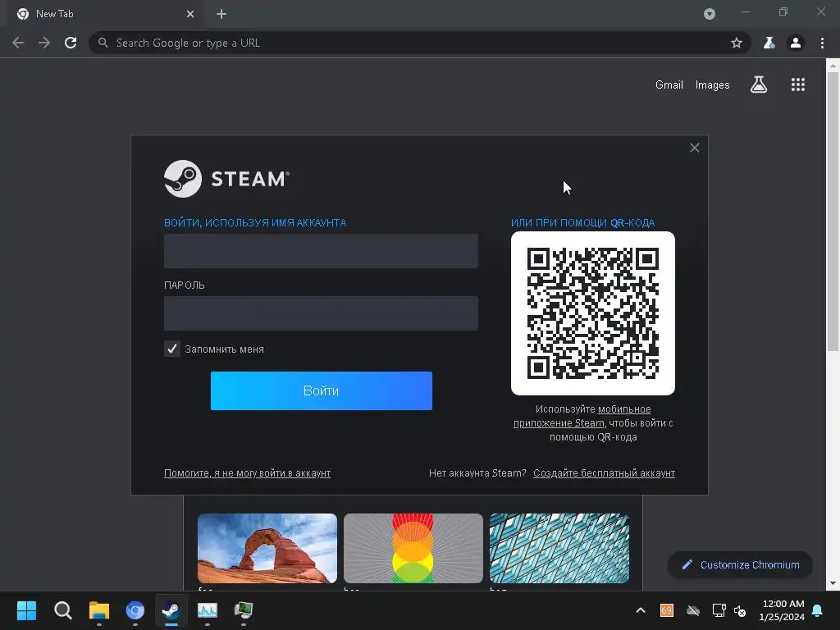Bookmark this tab with star icon
This screenshot has width=840, height=630.
[737, 43]
